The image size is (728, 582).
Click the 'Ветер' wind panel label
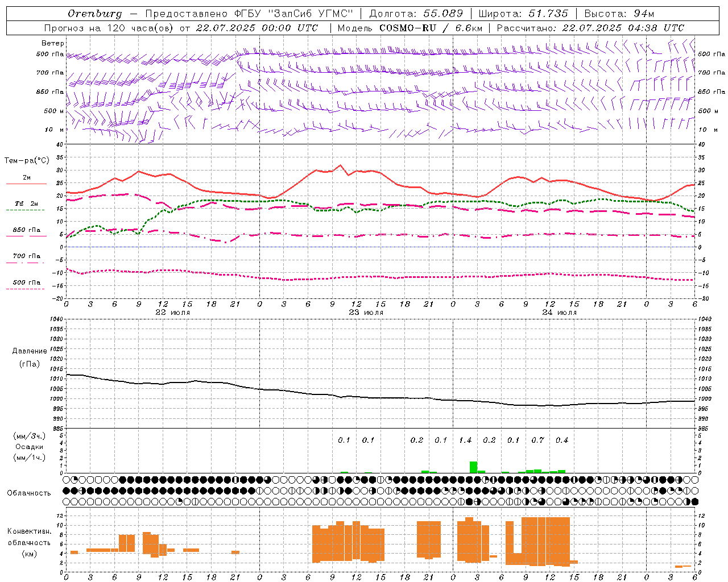tap(53, 43)
